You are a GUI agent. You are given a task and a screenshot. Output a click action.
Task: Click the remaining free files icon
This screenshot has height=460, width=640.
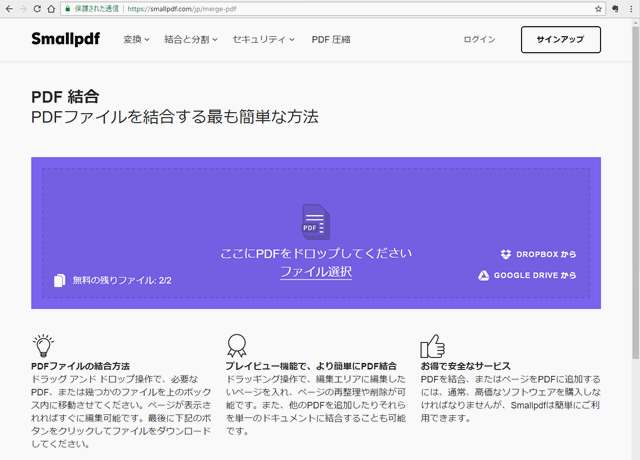[x=60, y=280]
